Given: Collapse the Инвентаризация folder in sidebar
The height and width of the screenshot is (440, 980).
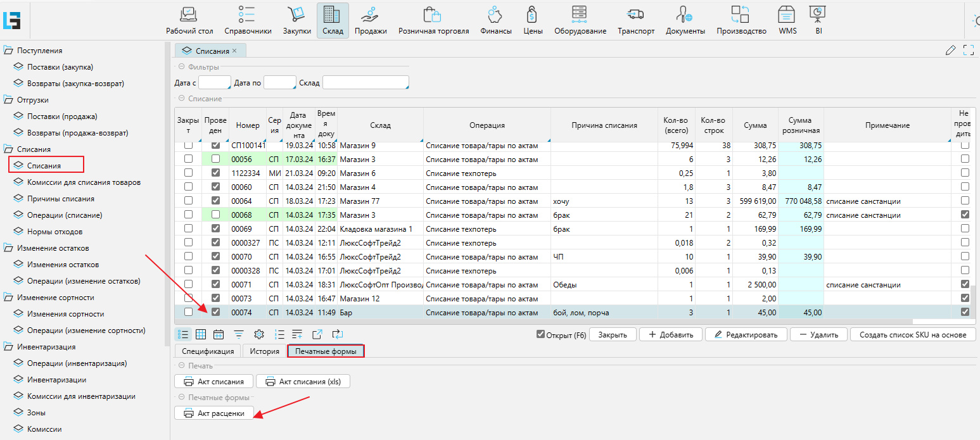Looking at the screenshot, I should click(9, 347).
